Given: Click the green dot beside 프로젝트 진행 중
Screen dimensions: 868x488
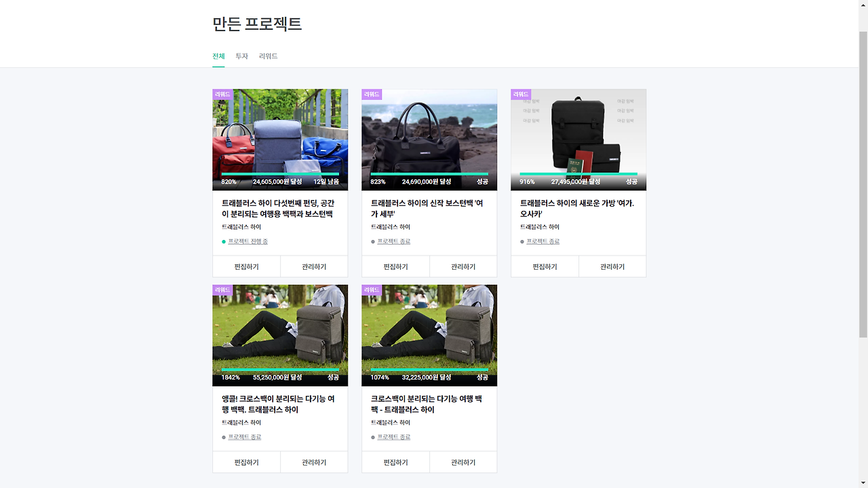Looking at the screenshot, I should (224, 241).
